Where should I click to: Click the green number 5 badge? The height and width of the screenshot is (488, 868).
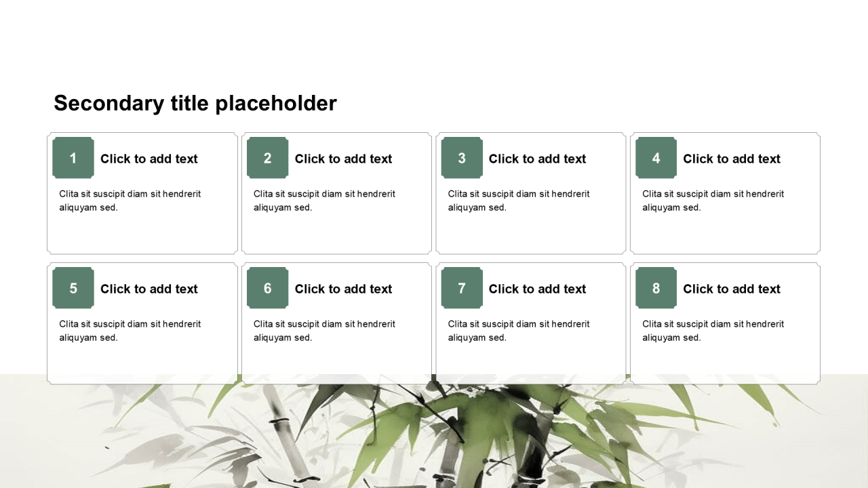(73, 288)
